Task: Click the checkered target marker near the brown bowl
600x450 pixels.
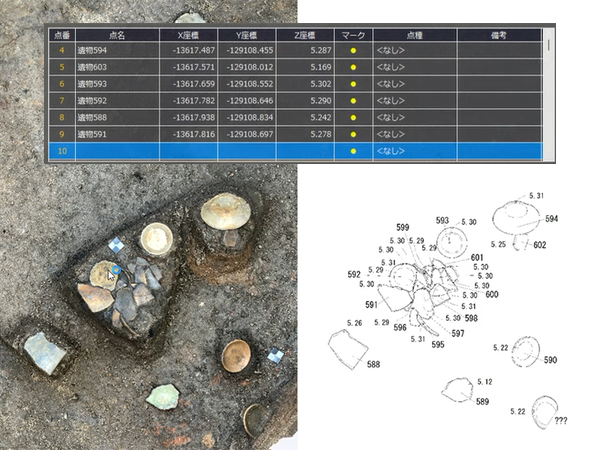Action: tap(275, 356)
